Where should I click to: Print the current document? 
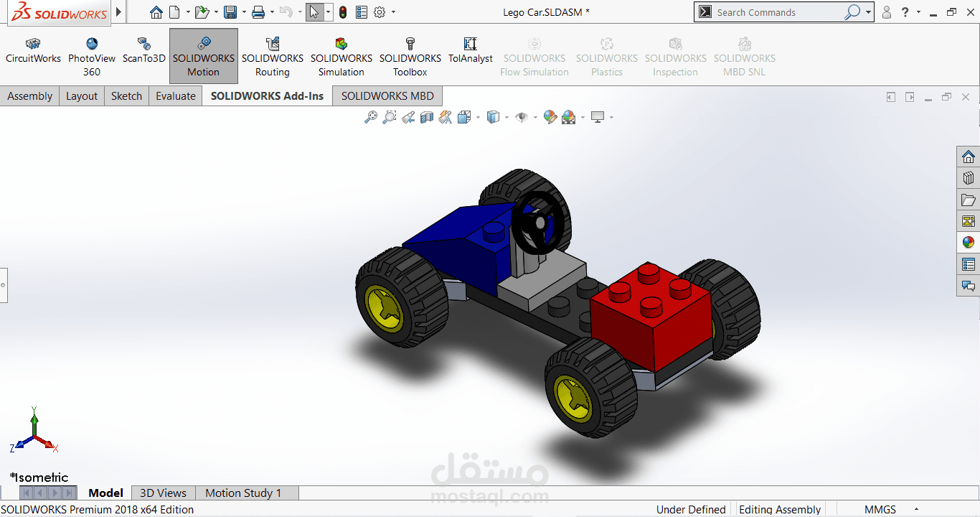(258, 12)
